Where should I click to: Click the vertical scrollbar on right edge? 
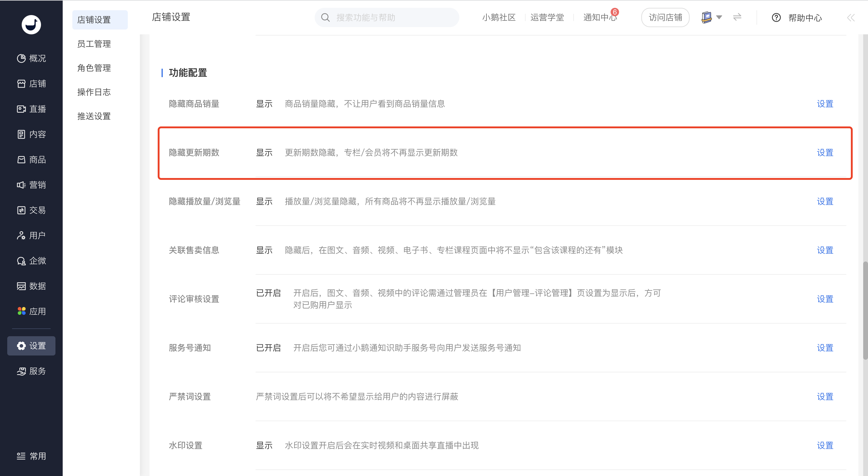point(865,310)
